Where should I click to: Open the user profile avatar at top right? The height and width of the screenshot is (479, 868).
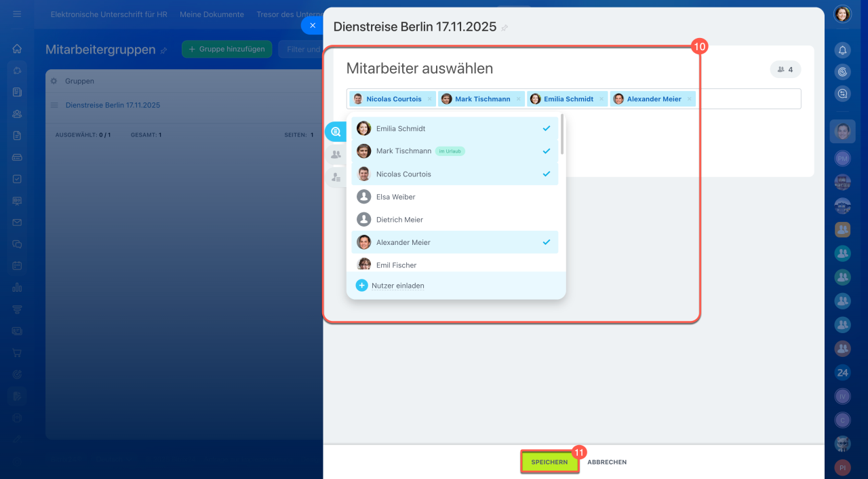(x=842, y=14)
